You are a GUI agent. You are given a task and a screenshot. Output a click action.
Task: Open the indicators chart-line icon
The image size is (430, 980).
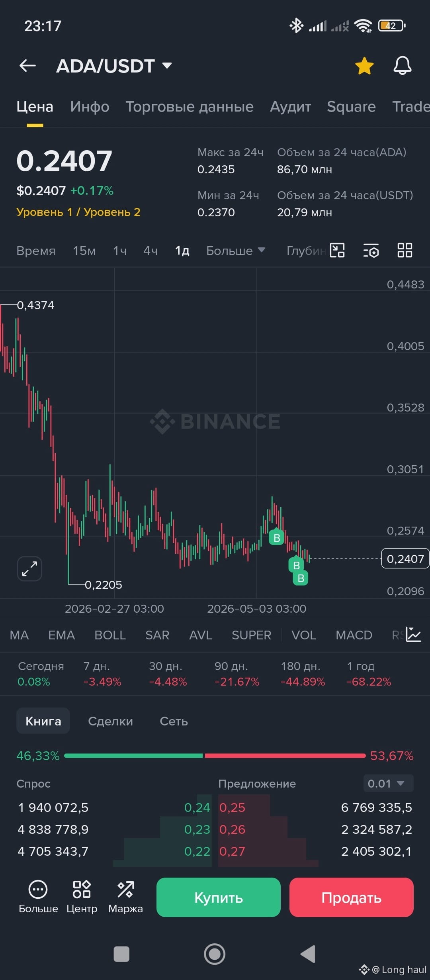click(414, 634)
